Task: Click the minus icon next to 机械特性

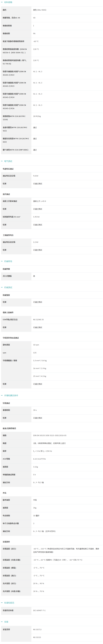Action: pyautogui.click(x=2, y=261)
